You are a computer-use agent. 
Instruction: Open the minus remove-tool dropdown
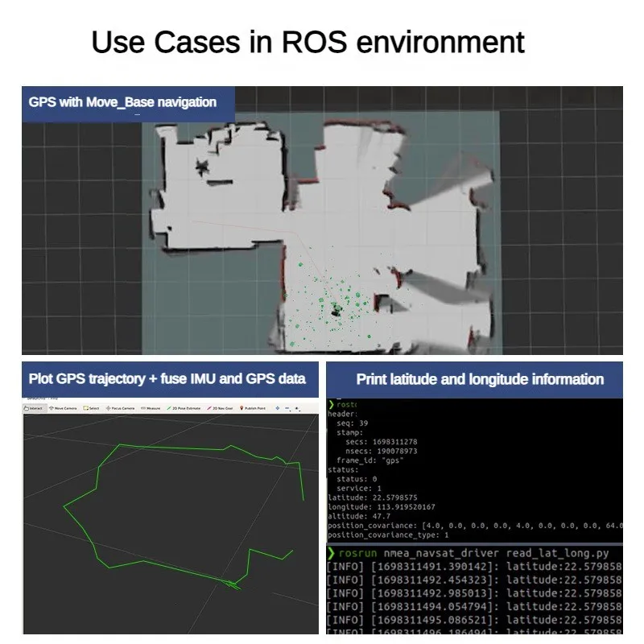(287, 409)
